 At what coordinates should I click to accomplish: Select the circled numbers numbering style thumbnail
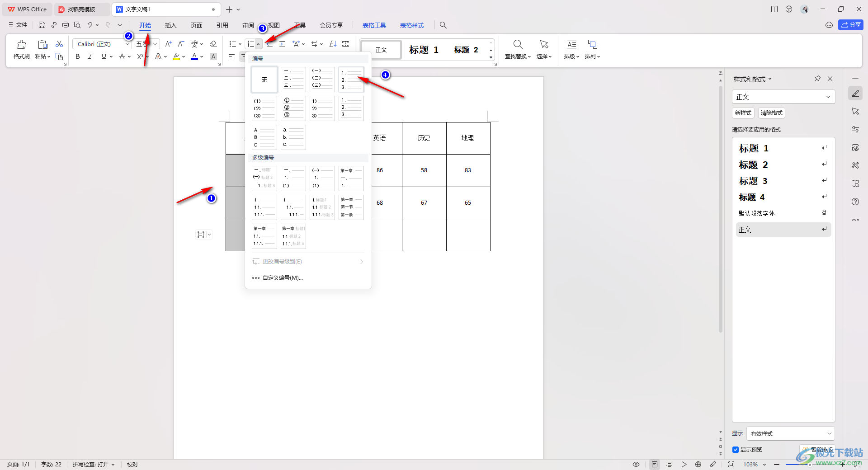point(293,108)
